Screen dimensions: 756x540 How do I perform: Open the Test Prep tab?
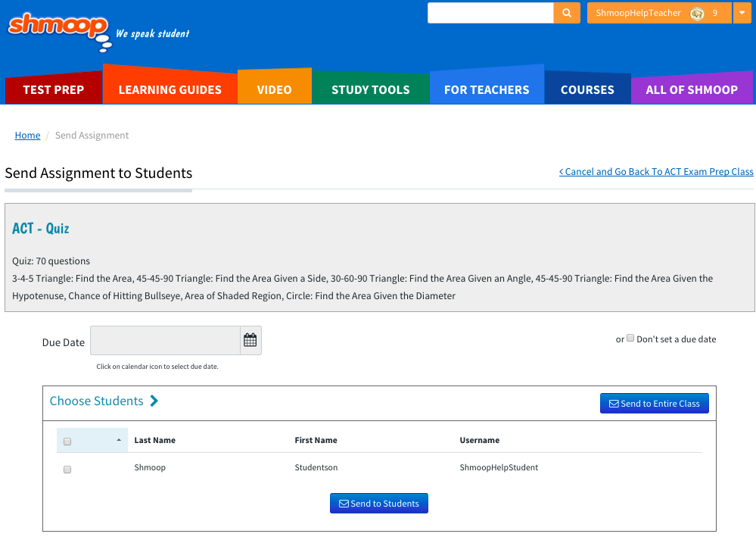point(54,90)
